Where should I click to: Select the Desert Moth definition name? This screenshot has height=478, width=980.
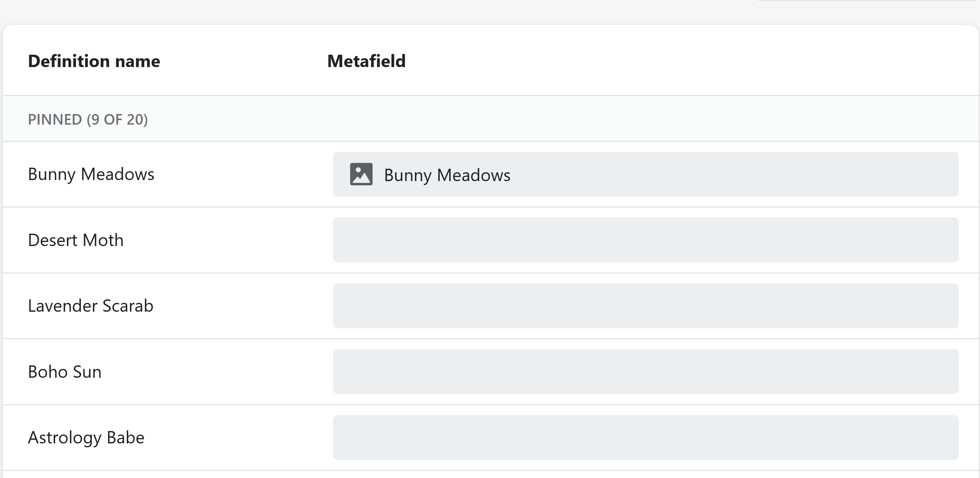[76, 240]
